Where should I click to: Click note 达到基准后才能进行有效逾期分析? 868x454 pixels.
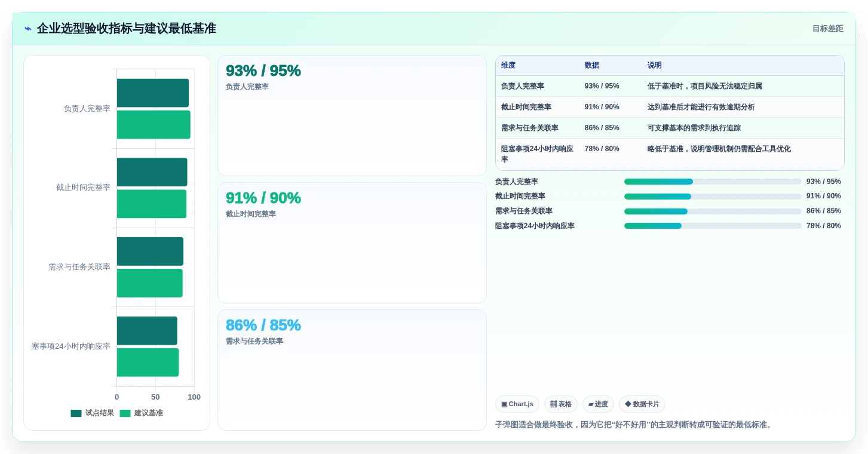pyautogui.click(x=701, y=107)
